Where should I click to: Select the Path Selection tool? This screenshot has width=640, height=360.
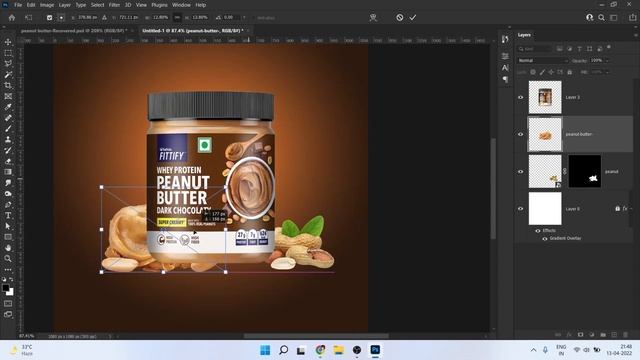tap(8, 226)
